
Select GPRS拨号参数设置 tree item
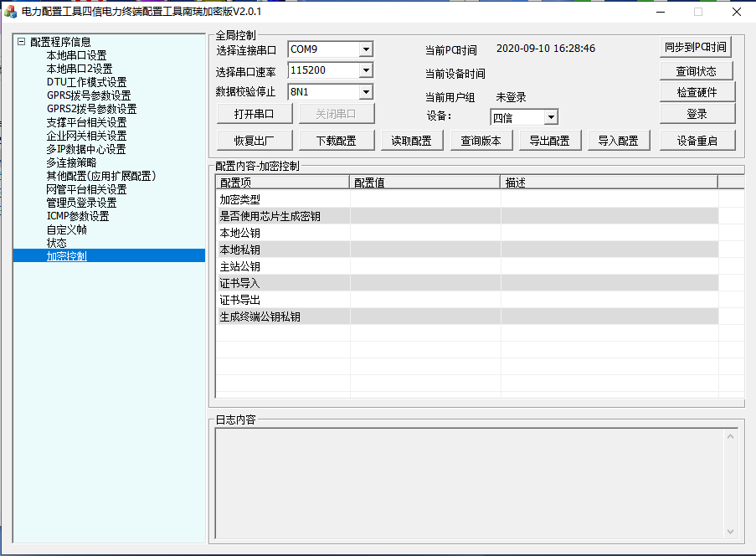[88, 95]
